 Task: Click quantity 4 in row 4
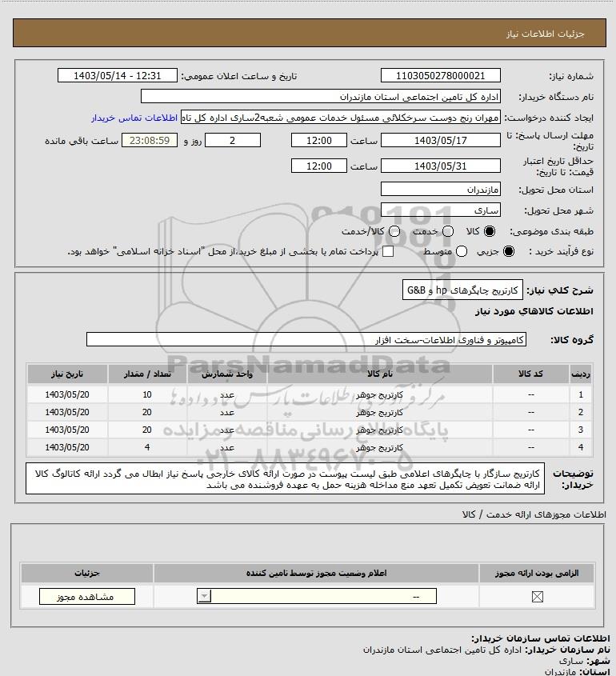point(147,447)
